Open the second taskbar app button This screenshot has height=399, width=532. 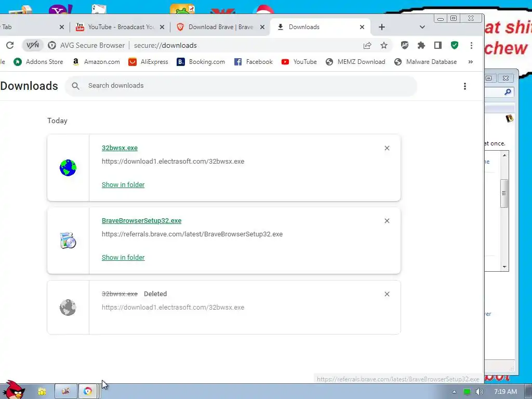pyautogui.click(x=66, y=392)
